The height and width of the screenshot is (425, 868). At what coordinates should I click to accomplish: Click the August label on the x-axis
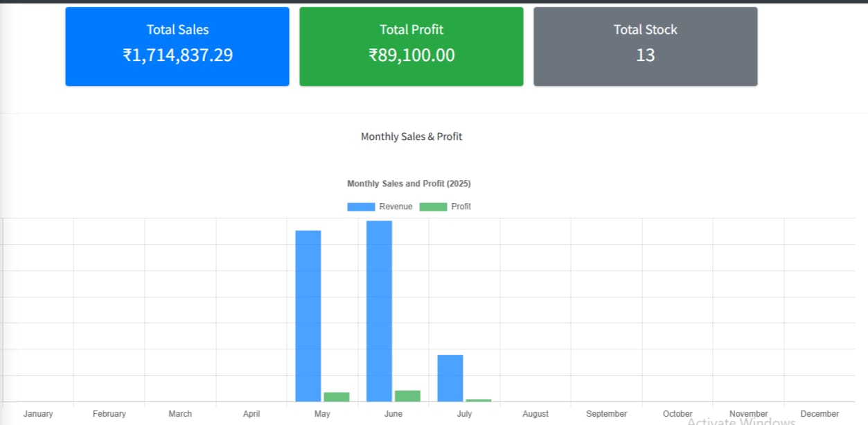(535, 414)
